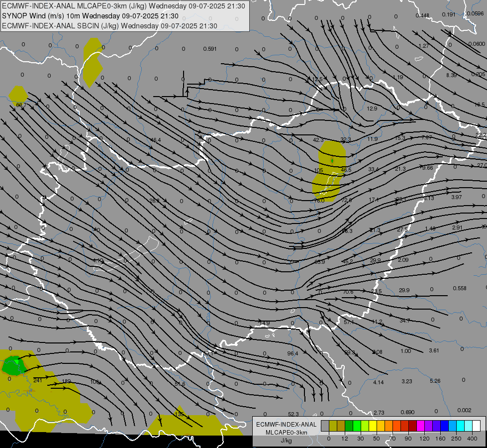Click the J/kg unit label in legend
487x448 pixels.
pyautogui.click(x=287, y=441)
